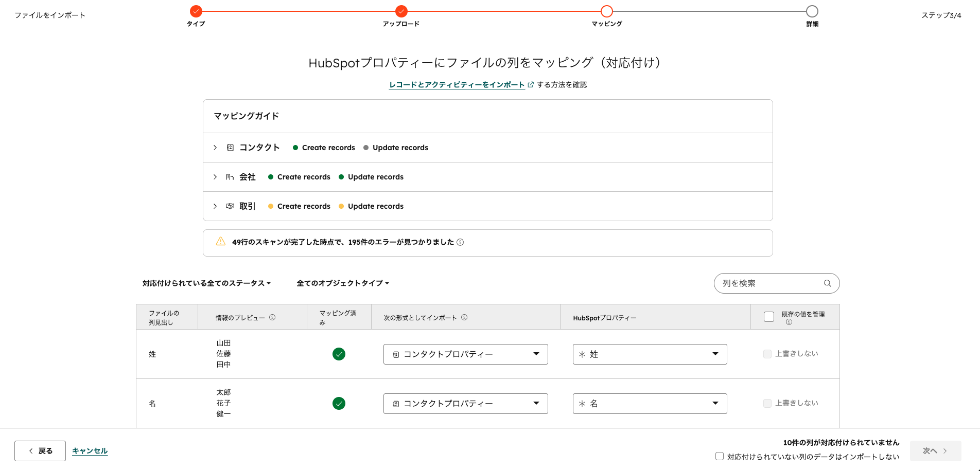
Task: Click the warning triangle icon in error banner
Action: click(220, 242)
